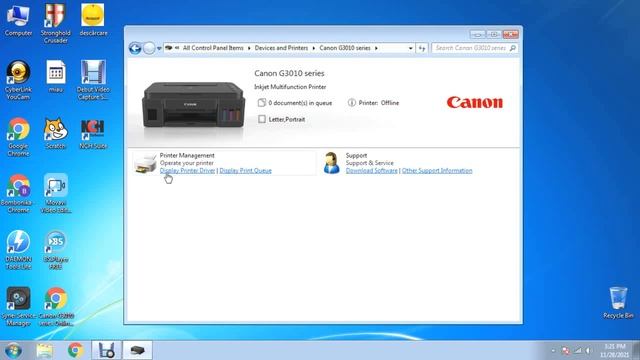
Task: Open address bar history dropdown
Action: click(x=410, y=48)
